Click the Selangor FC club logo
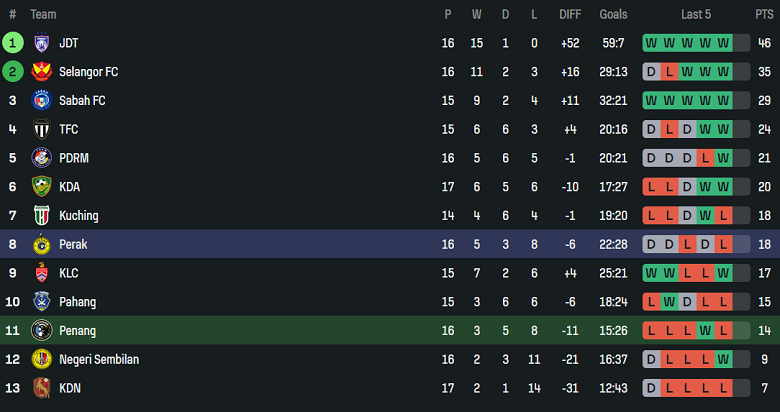 [41, 72]
